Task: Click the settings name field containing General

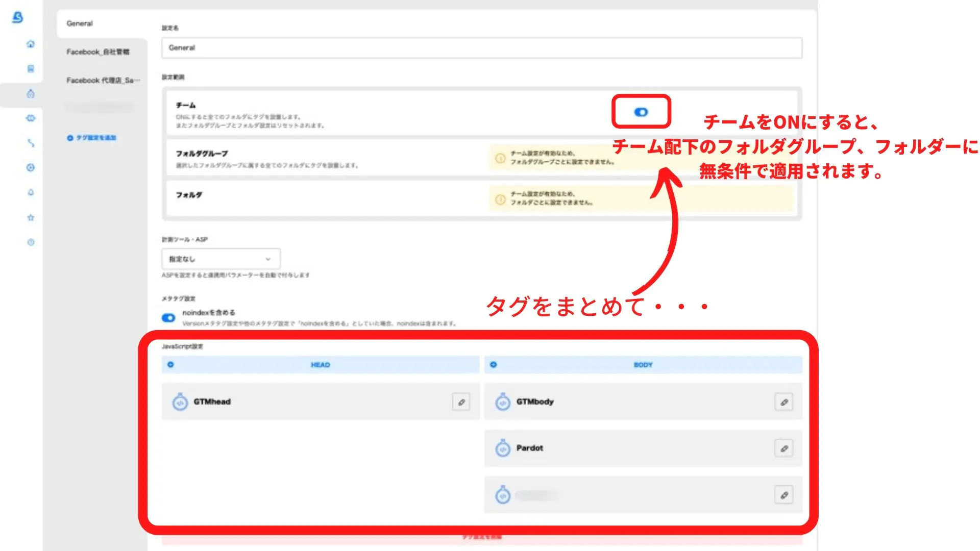Action: pos(482,48)
